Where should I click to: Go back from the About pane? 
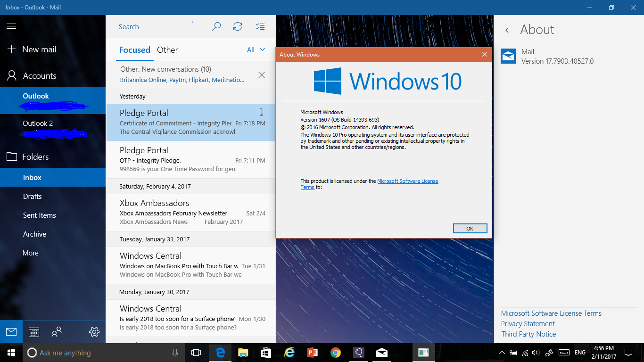click(507, 30)
